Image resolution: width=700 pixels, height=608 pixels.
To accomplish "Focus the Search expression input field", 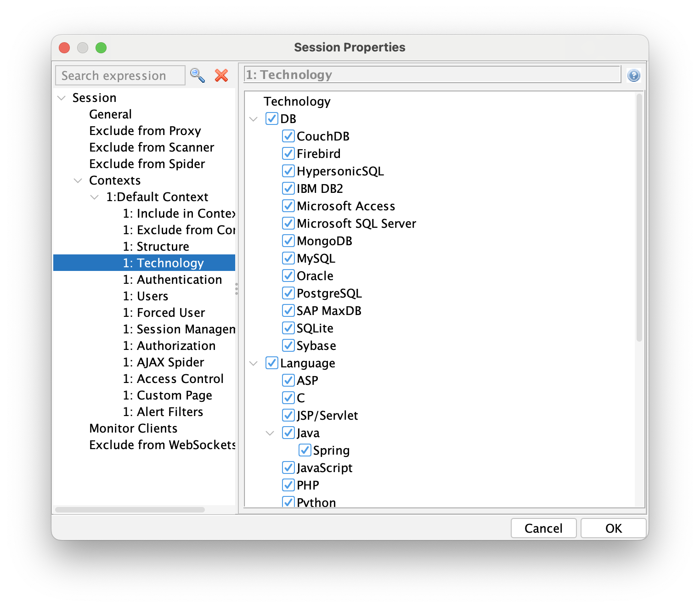I will (x=120, y=75).
